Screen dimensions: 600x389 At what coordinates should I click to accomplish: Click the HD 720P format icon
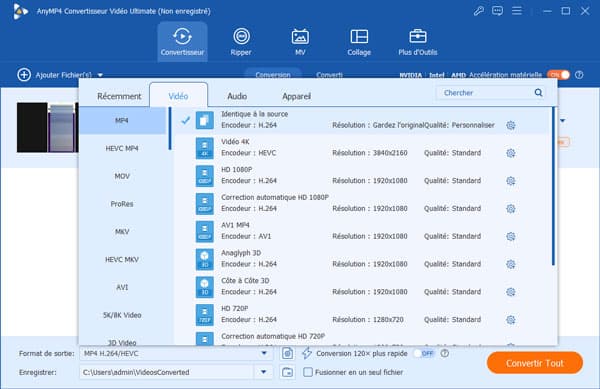point(205,315)
